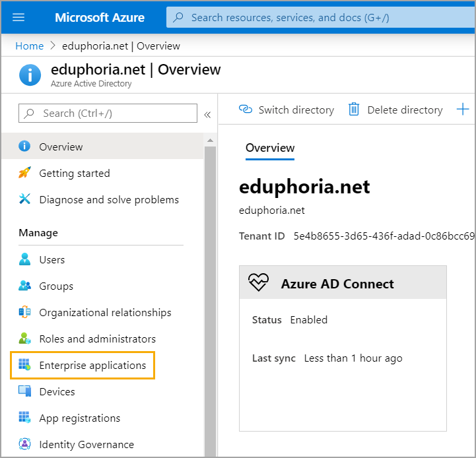
Task: Click the trash can icon
Action: coord(354,110)
